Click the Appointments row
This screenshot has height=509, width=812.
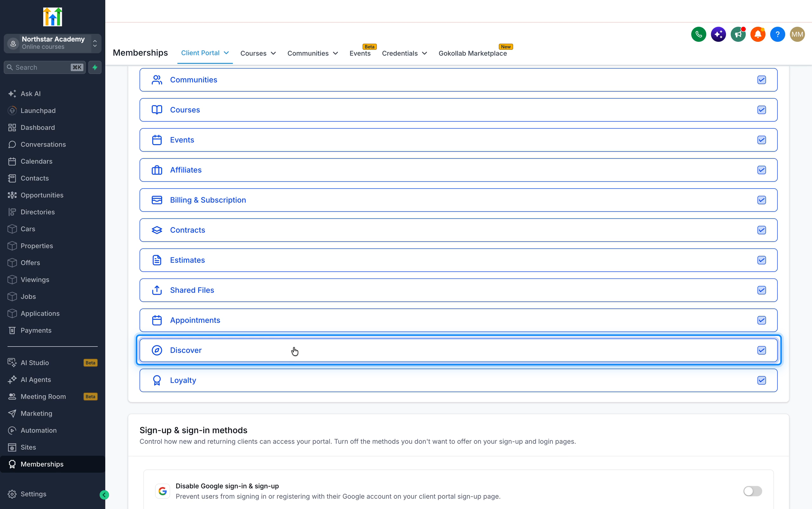pos(458,320)
